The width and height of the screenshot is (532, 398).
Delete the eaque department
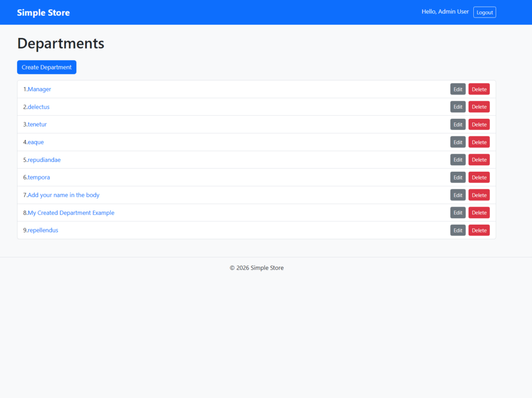click(x=479, y=142)
